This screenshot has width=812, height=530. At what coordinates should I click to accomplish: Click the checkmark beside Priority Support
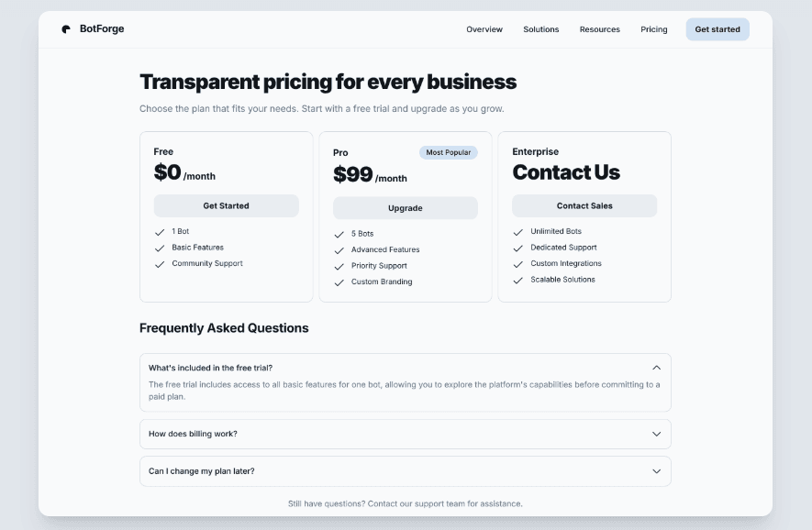(x=339, y=266)
